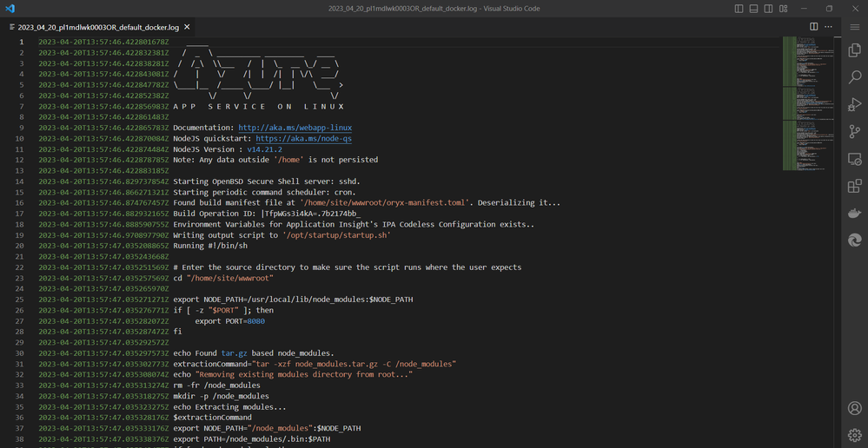Toggle the secondary side bar
Viewport: 868px width, 448px height.
coord(768,9)
